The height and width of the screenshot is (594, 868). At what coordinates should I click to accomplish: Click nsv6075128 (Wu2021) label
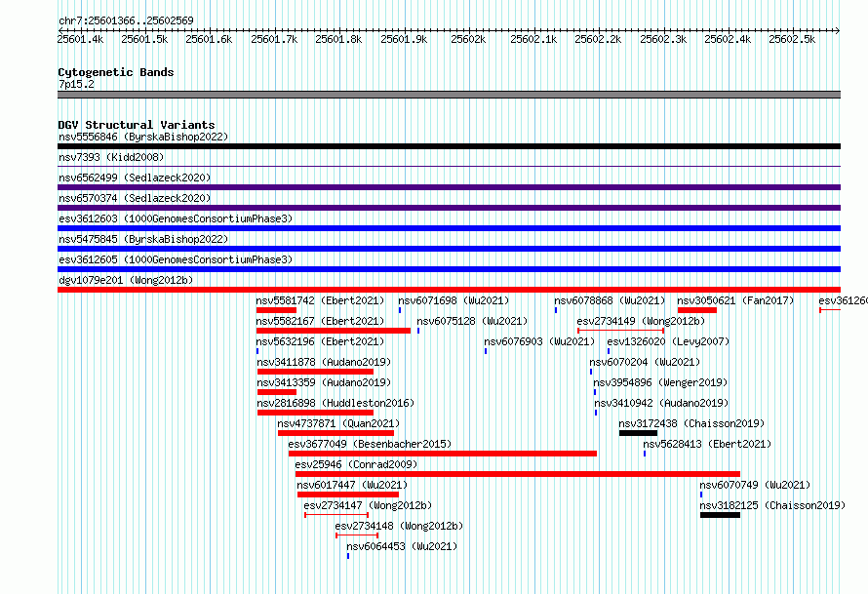(x=472, y=321)
